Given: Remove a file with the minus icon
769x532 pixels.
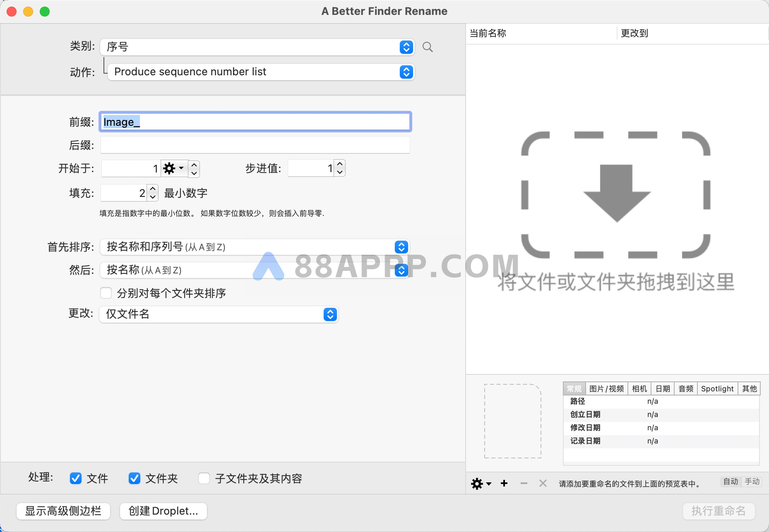Looking at the screenshot, I should (524, 483).
